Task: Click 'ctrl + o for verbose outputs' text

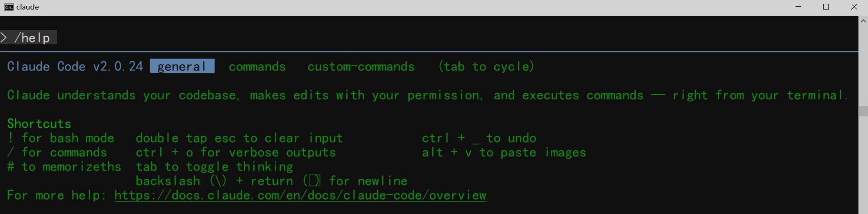Action: [236, 153]
